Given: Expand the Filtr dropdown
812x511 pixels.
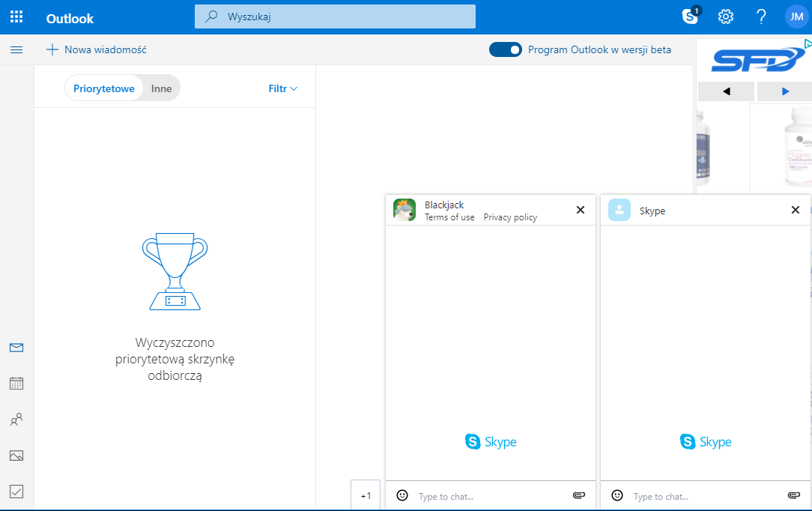Looking at the screenshot, I should point(282,88).
